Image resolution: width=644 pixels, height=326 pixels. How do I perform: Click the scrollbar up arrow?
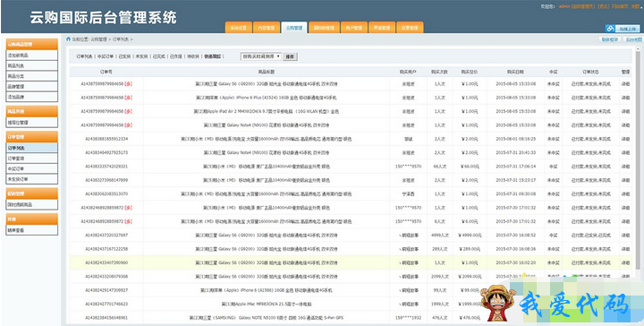pyautogui.click(x=638, y=48)
